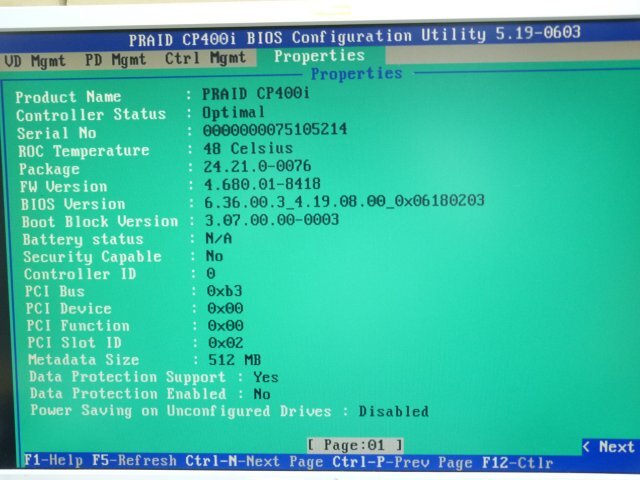Open the VD Mgmt tab
Viewport: 640px width, 480px height.
[x=35, y=61]
